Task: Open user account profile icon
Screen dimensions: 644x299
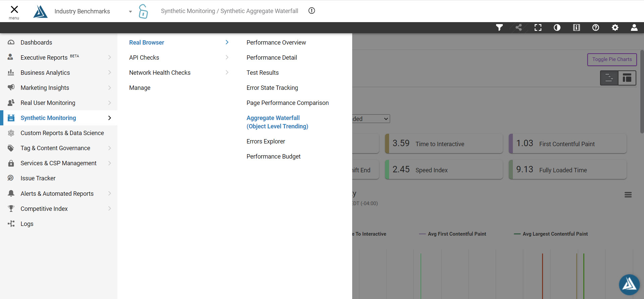Action: (x=634, y=27)
